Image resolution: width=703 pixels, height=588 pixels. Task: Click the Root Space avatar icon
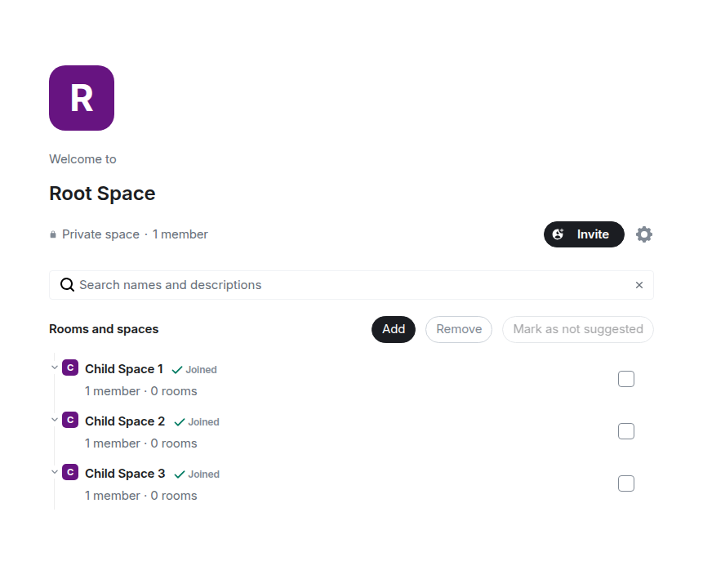[82, 98]
